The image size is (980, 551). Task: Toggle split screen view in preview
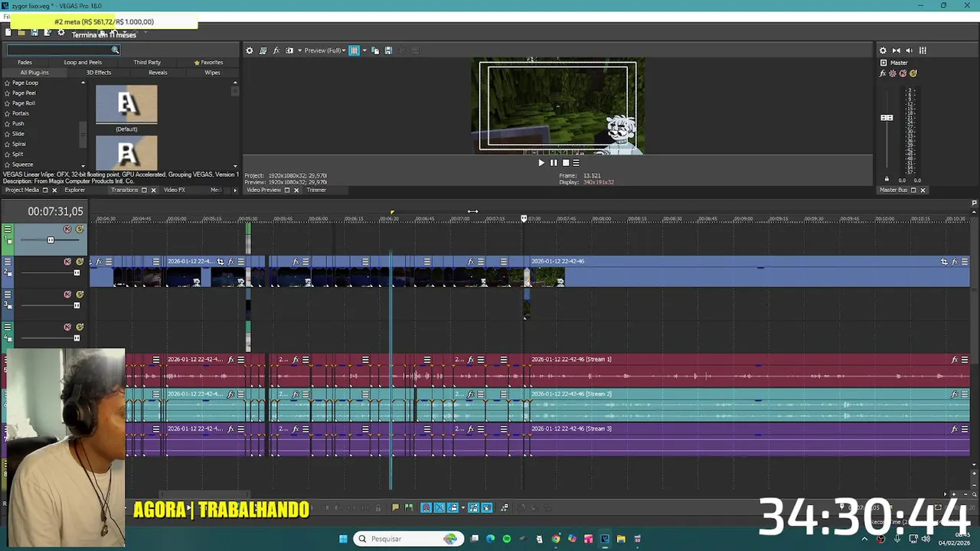coord(289,51)
